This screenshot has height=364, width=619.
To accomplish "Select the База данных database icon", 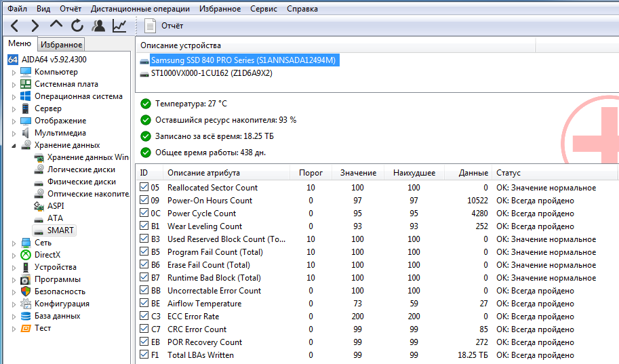I will tap(26, 317).
